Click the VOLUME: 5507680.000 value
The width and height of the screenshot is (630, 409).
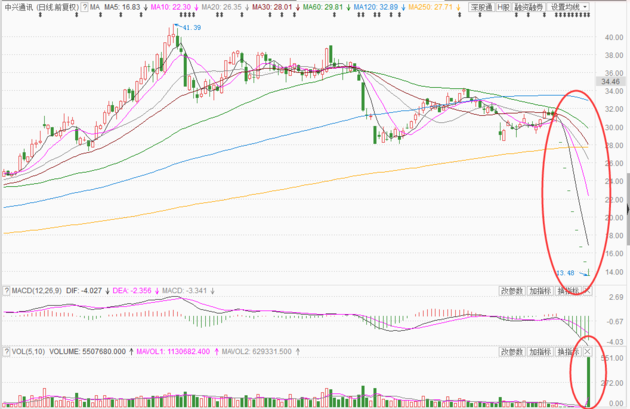click(88, 352)
